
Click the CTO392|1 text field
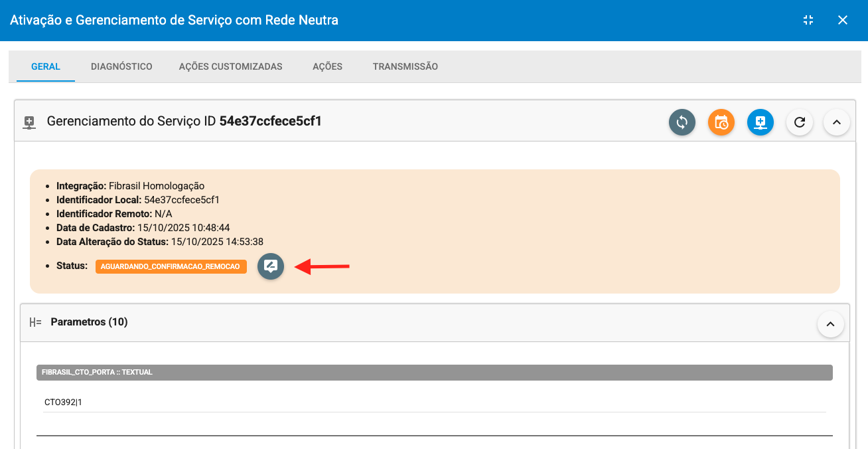click(x=434, y=402)
